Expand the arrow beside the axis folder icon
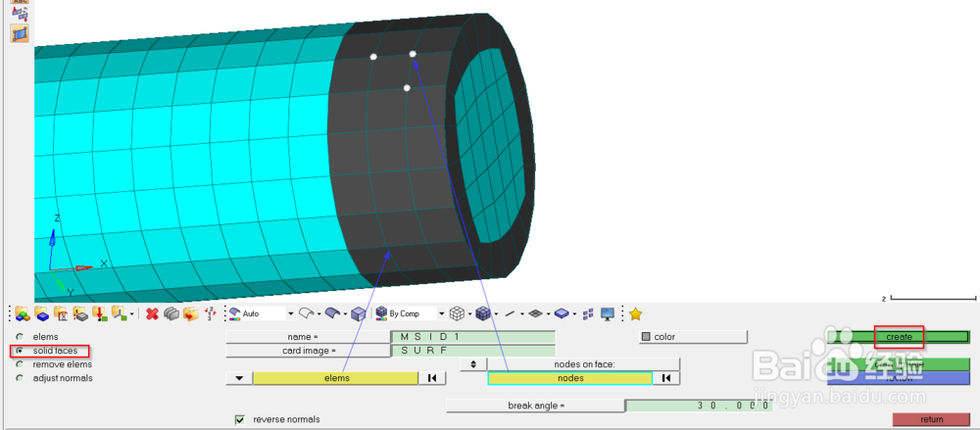Image resolution: width=980 pixels, height=430 pixels. [131, 313]
